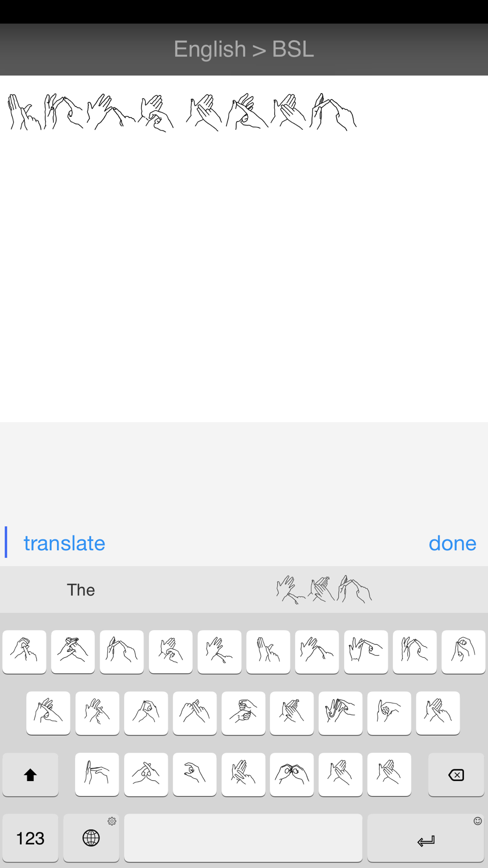Choose the hand-sign suggestion in the prediction bar
Image resolution: width=488 pixels, height=868 pixels.
tap(324, 590)
